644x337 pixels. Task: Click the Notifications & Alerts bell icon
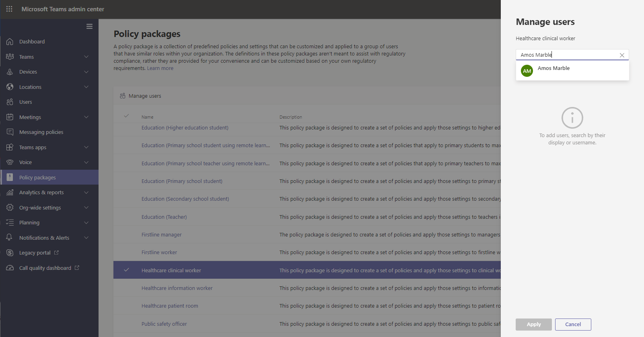coord(10,238)
